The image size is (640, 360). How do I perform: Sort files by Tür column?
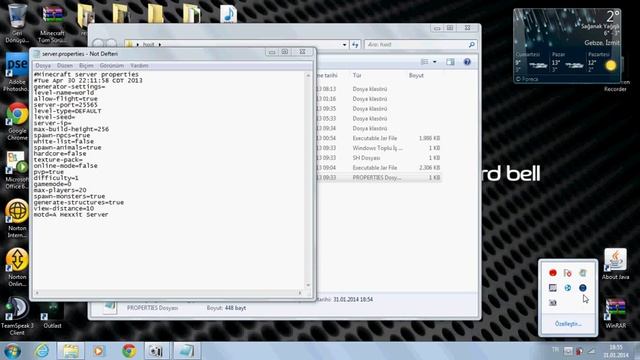[x=357, y=76]
